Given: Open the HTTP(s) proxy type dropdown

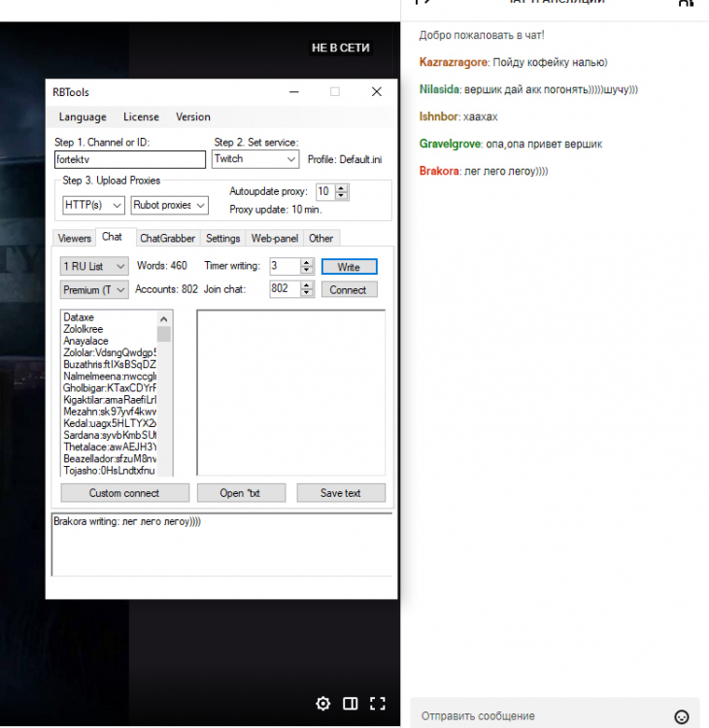Looking at the screenshot, I should (x=117, y=205).
